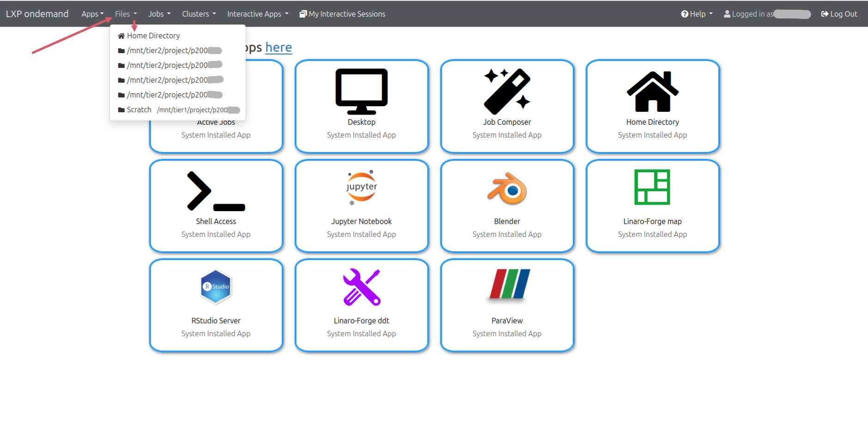Expand the Apps dropdown in navbar

pos(92,14)
